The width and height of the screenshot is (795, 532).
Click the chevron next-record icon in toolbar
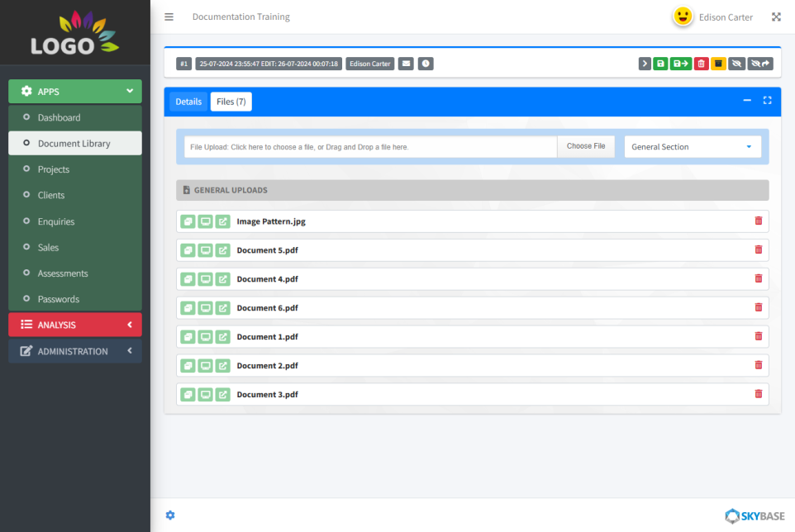pyautogui.click(x=645, y=64)
